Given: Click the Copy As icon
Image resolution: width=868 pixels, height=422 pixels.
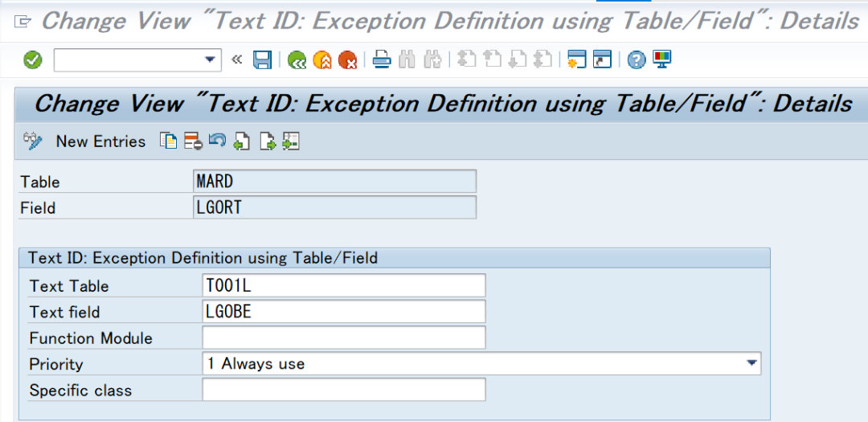Looking at the screenshot, I should [168, 141].
